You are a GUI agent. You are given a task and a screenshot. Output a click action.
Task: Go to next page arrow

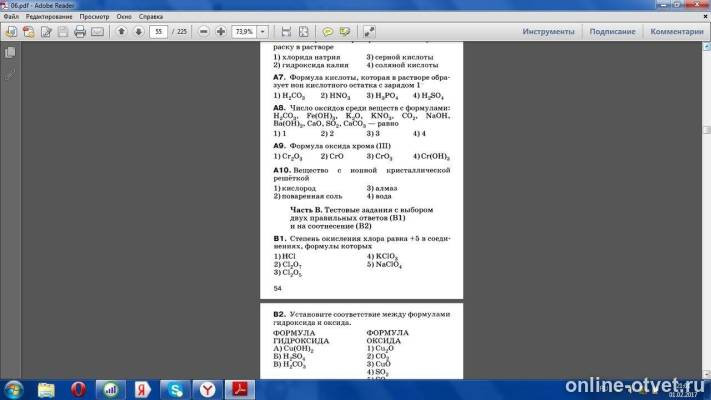pos(138,31)
